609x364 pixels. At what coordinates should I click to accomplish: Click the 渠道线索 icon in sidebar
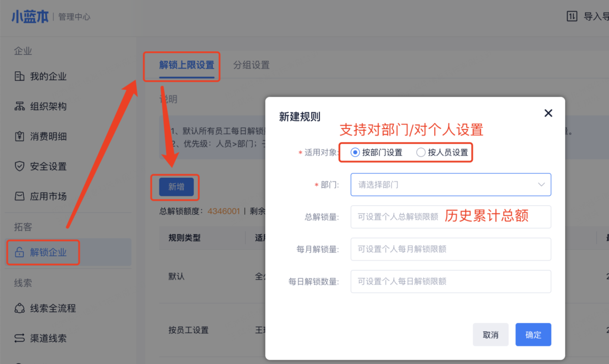coord(19,338)
